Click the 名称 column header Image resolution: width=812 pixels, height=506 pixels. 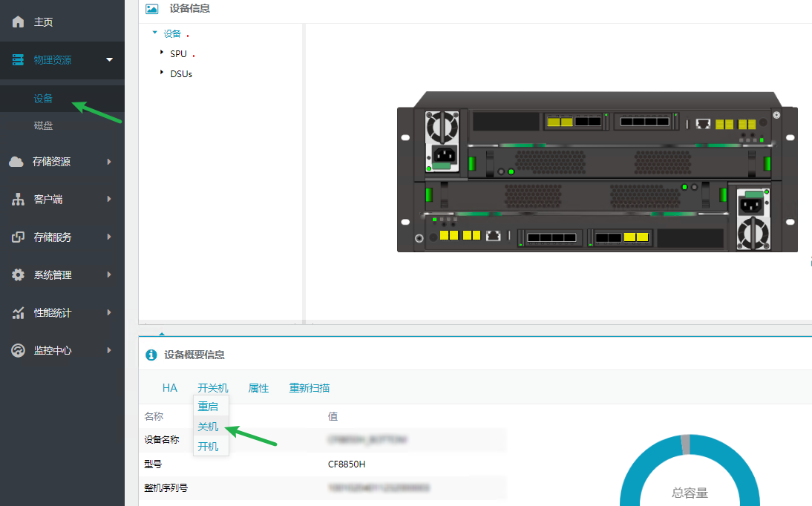[154, 416]
